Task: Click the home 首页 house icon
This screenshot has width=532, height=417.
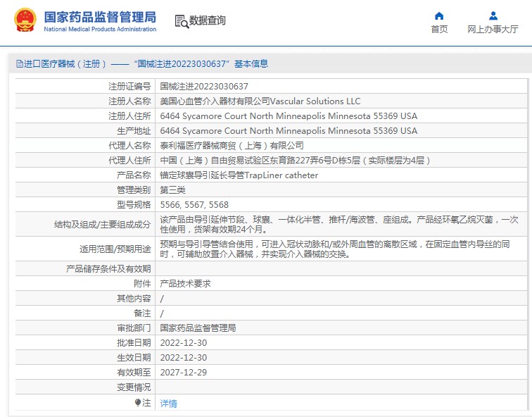Action: (x=439, y=16)
